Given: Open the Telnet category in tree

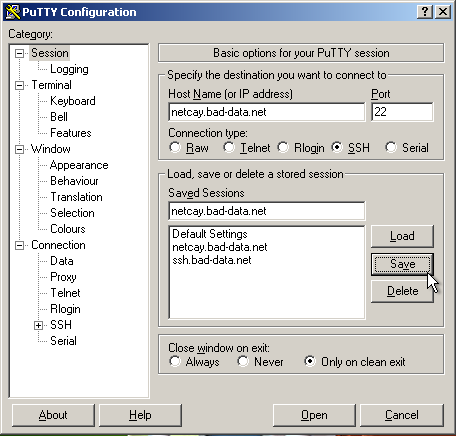Looking at the screenshot, I should [65, 293].
